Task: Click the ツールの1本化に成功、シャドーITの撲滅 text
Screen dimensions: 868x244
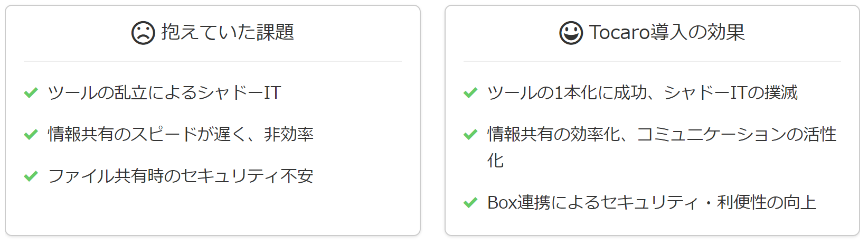Action: tap(642, 92)
